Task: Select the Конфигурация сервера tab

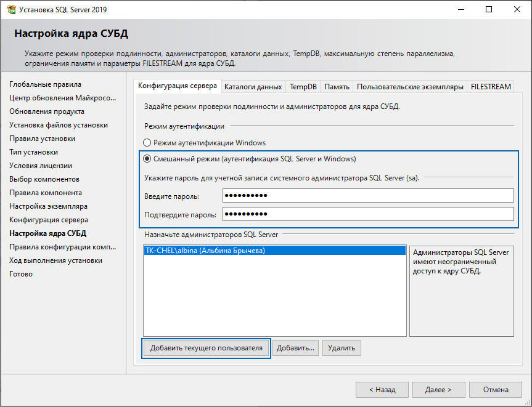Action: click(x=178, y=86)
